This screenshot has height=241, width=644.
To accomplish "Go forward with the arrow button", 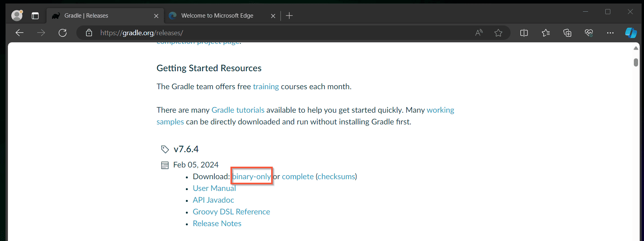I will pyautogui.click(x=41, y=33).
